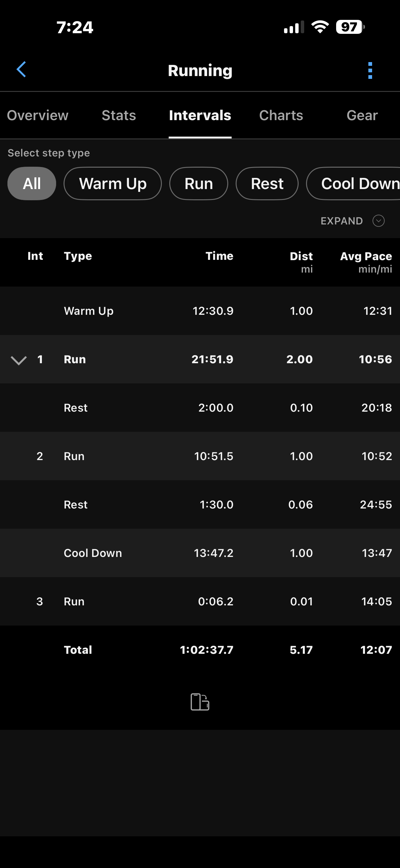The image size is (400, 868).
Task: Tap the Wi-Fi status icon
Action: pyautogui.click(x=320, y=27)
